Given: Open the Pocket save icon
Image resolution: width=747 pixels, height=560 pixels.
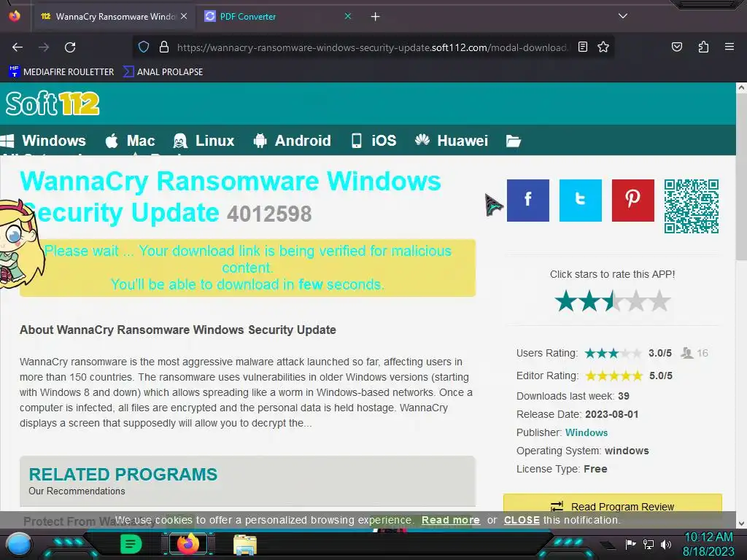Looking at the screenshot, I should click(676, 47).
